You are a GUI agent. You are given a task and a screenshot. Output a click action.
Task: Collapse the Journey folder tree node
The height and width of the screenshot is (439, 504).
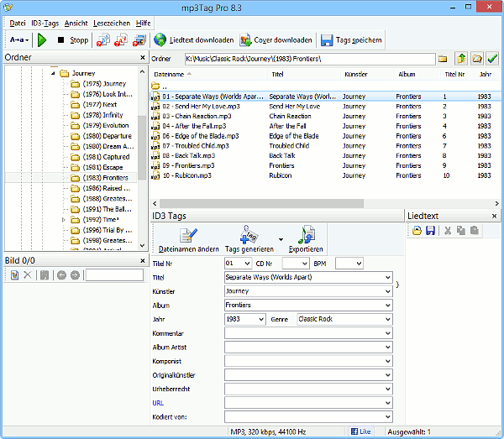[x=53, y=74]
